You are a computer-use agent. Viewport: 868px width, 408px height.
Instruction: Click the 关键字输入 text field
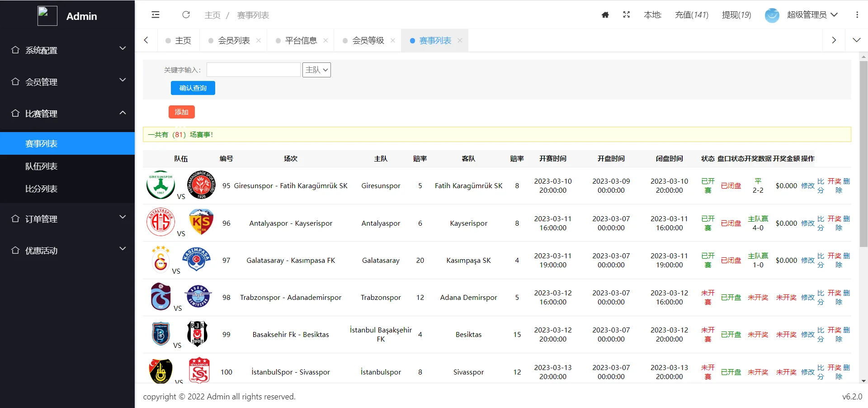coord(253,70)
